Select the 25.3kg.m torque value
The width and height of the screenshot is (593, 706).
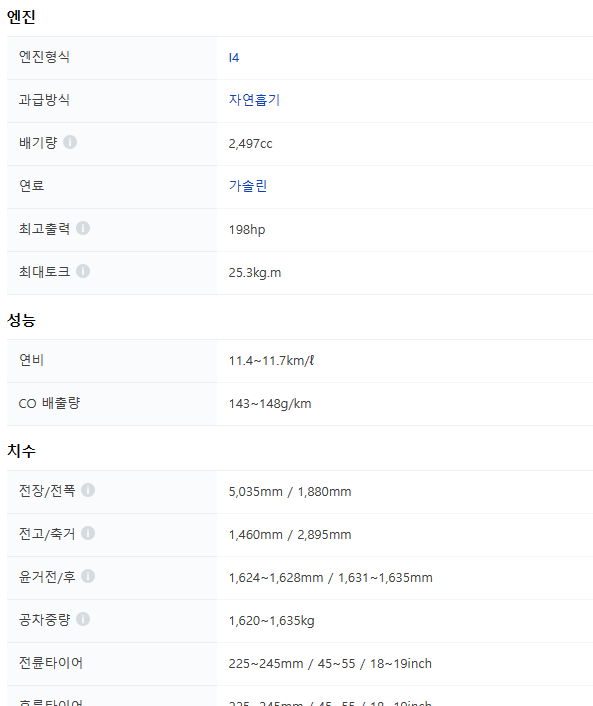pos(255,273)
